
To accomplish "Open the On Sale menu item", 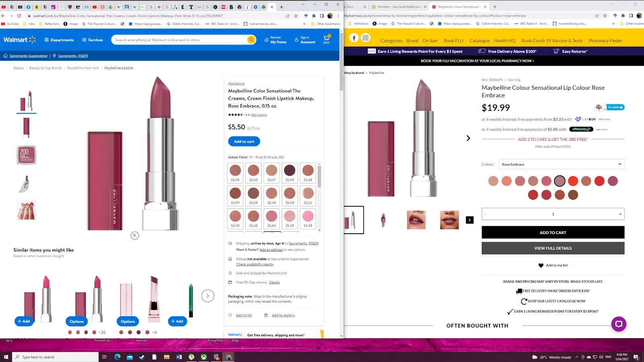I will click(x=430, y=41).
